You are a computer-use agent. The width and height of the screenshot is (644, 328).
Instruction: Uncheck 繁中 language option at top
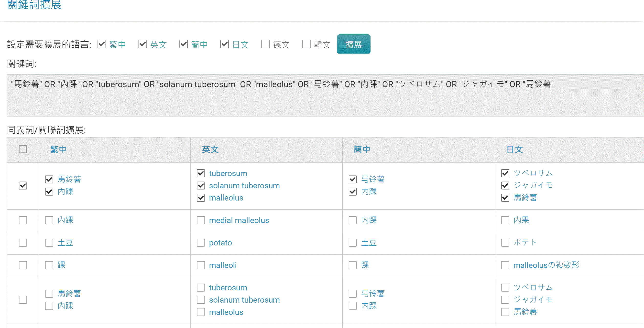coord(102,44)
